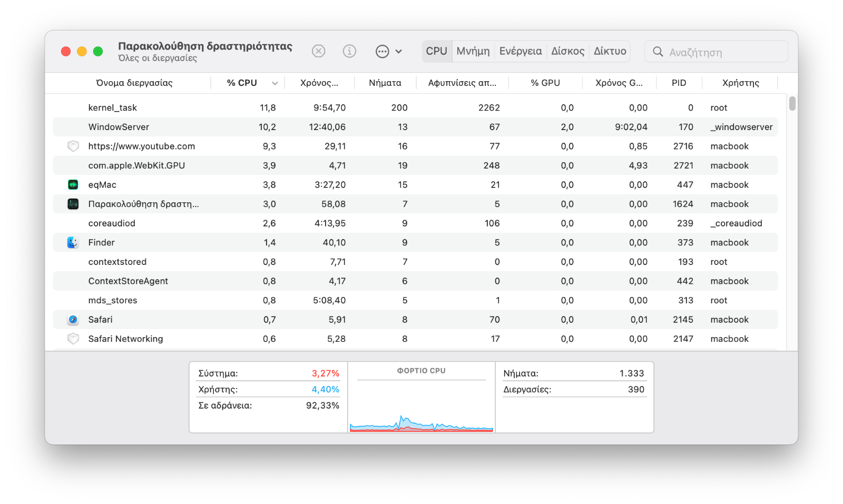Viewport: 843px width, 504px height.
Task: Select the coreaudiod process row
Action: click(x=415, y=223)
